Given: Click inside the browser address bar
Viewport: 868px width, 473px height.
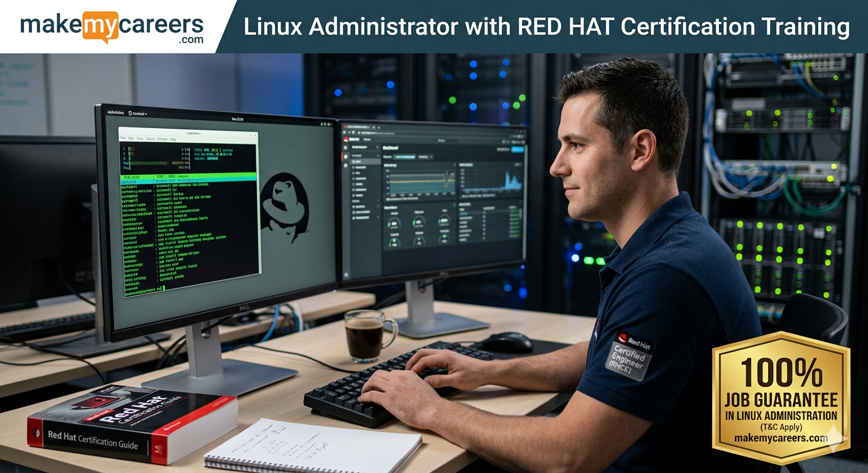Looking at the screenshot, I should point(382,133).
